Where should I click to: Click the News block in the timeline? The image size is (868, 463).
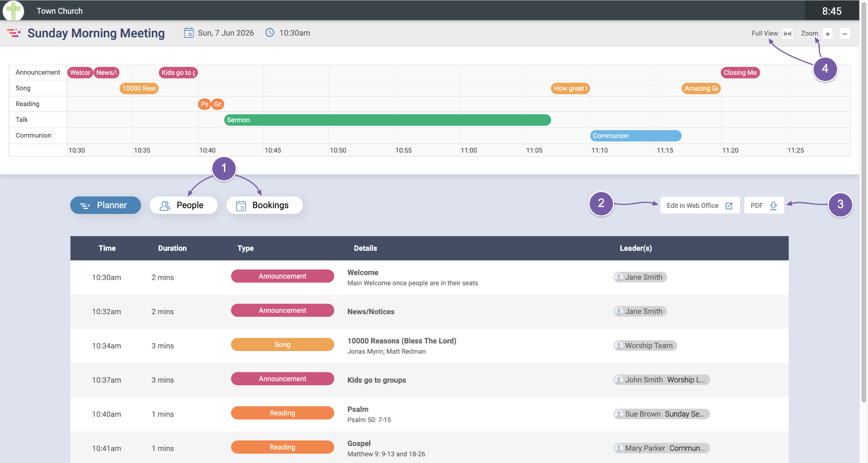click(106, 72)
